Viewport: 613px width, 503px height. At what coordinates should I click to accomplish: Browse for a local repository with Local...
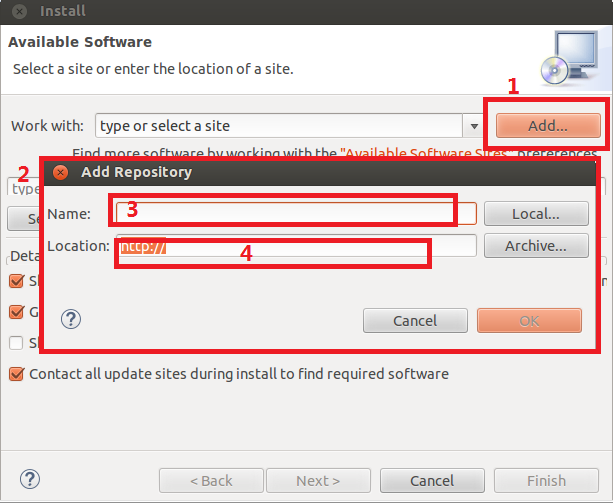535,213
